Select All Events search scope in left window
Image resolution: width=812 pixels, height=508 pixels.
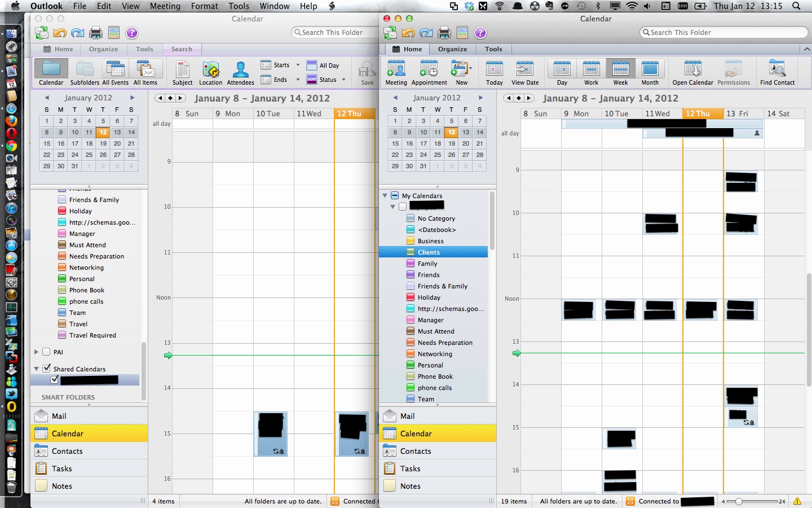coord(115,73)
